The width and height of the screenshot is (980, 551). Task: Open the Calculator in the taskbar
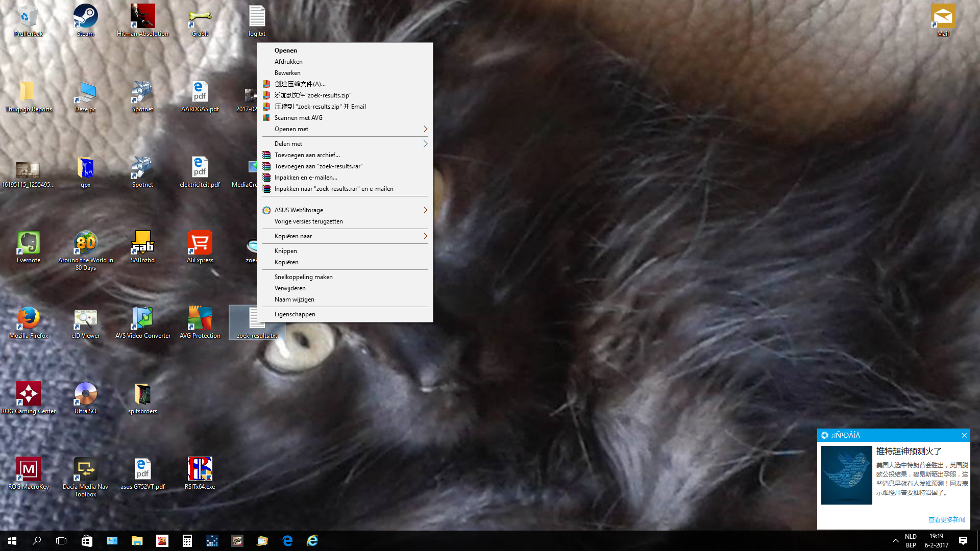(187, 541)
